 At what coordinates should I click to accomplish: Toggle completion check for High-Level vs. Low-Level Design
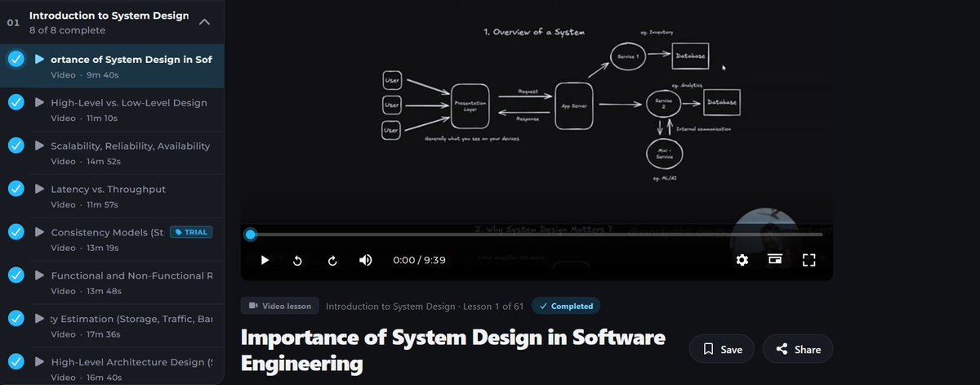pos(16,102)
